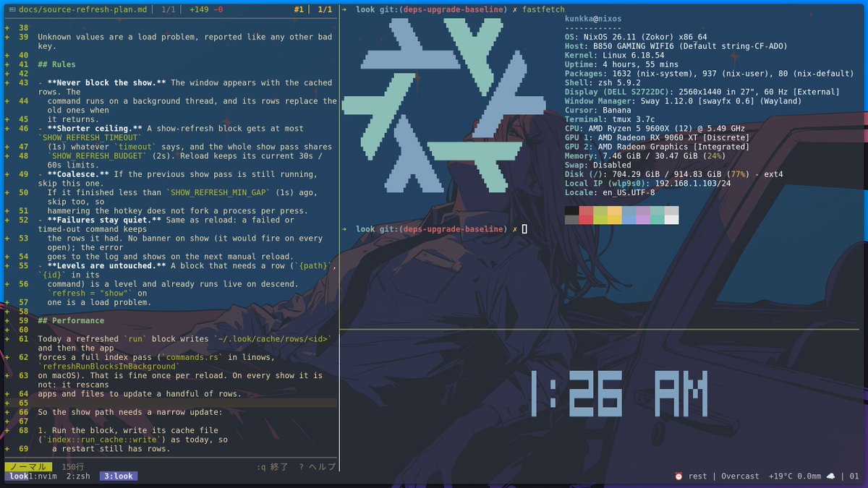Switch to tmux window 1:nvim

41,476
